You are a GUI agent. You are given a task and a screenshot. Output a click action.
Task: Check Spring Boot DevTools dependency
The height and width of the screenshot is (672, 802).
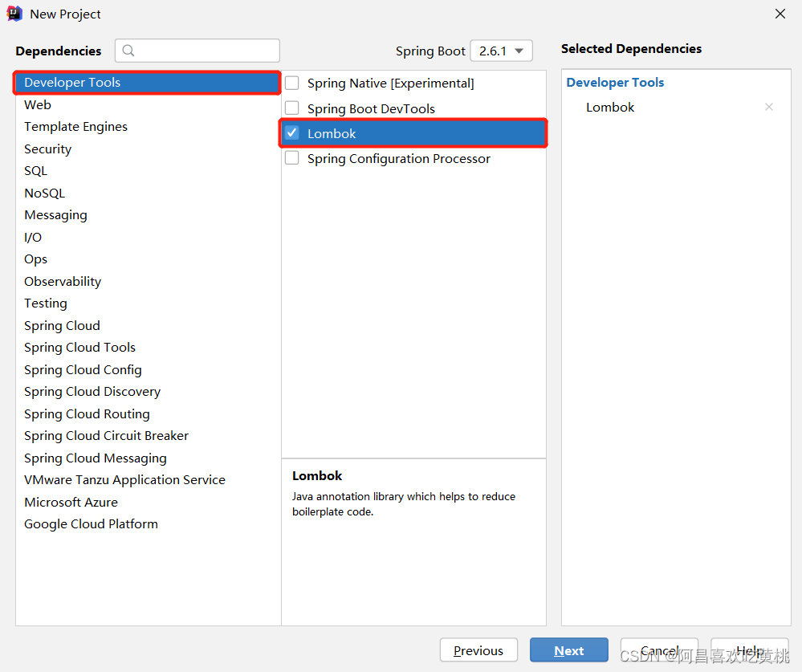292,108
